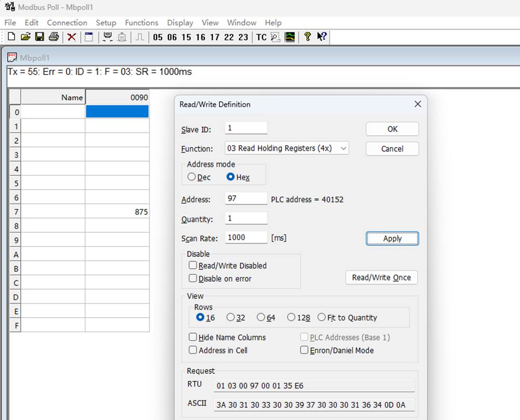Select the Hex address mode
The width and height of the screenshot is (520, 420).
point(230,177)
